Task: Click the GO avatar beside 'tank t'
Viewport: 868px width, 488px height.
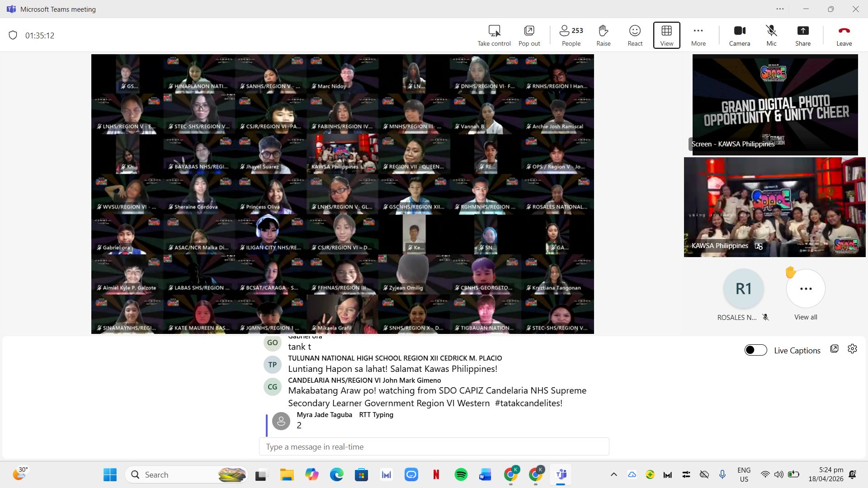Action: 272,343
